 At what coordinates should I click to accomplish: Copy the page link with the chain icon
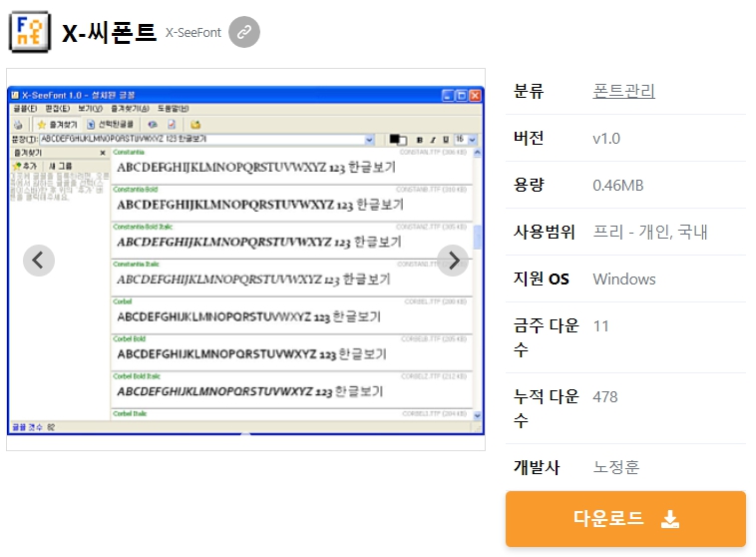pos(244,32)
